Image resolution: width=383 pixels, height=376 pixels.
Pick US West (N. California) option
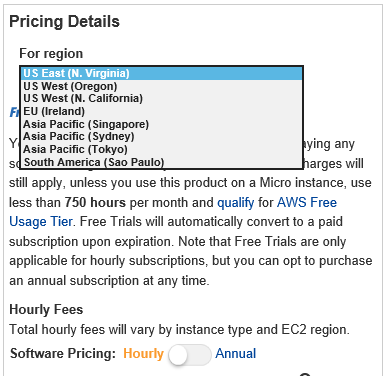162,99
